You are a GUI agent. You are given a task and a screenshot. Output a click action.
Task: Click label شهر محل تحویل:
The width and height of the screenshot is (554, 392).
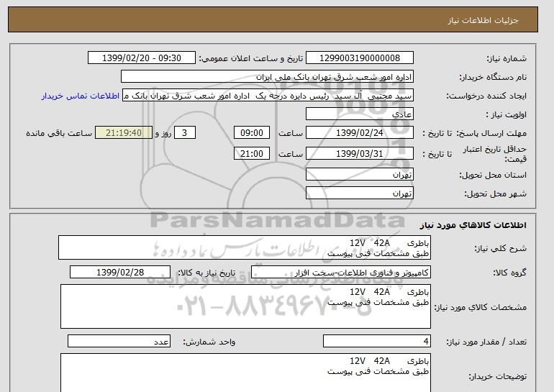pos(495,193)
